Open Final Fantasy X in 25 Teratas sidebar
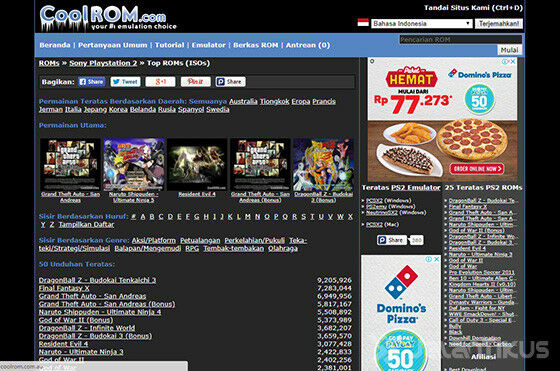This screenshot has height=371, width=560. [x=468, y=206]
